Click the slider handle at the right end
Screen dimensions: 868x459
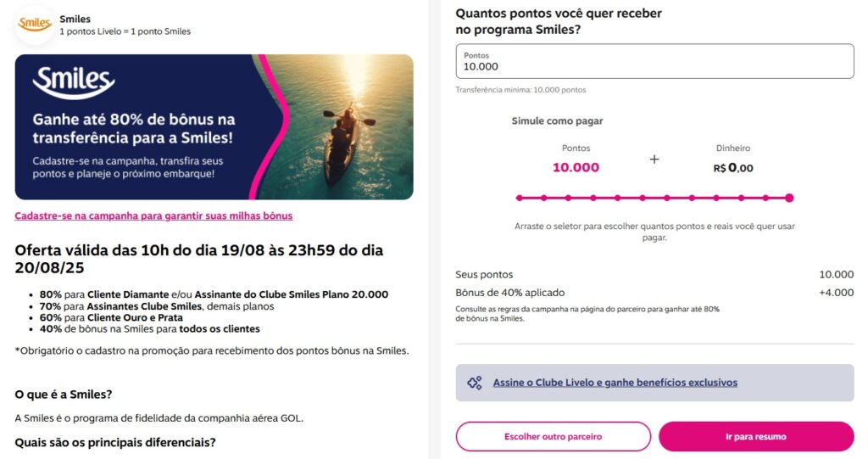click(x=789, y=198)
